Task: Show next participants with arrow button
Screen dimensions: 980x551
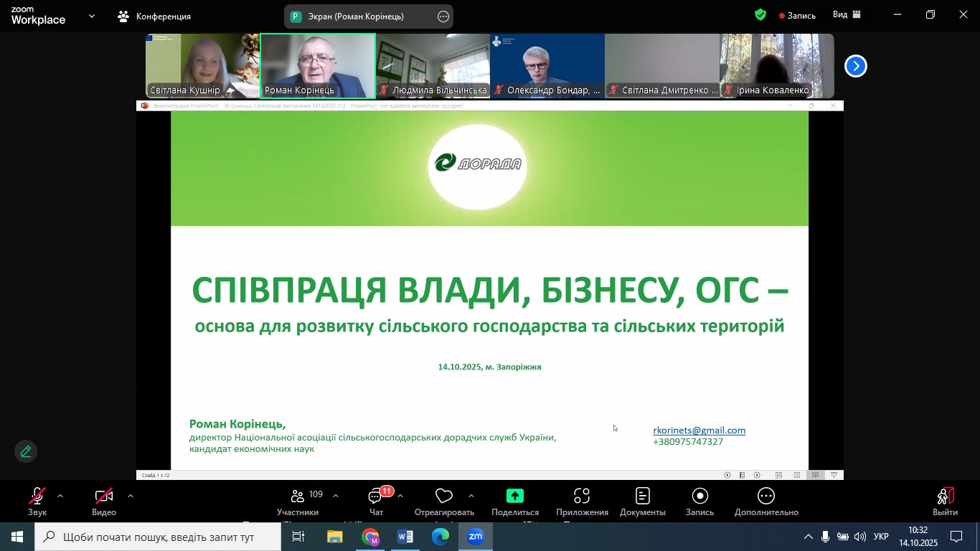Action: coord(855,66)
